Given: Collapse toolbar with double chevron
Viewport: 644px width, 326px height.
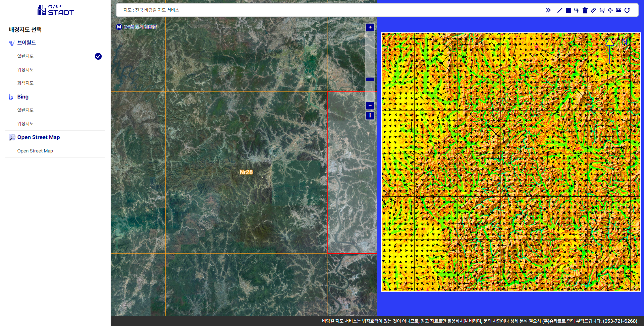Looking at the screenshot, I should [548, 10].
